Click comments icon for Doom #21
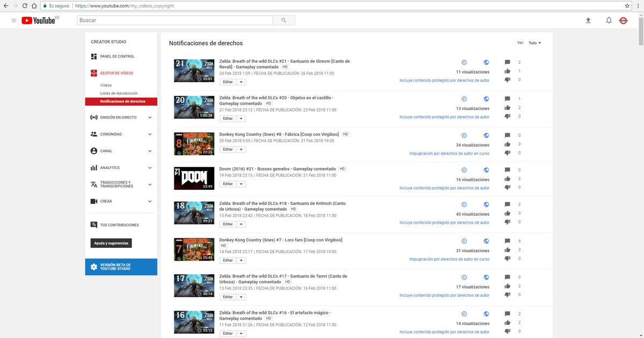Viewport: 644px width, 338px height. (507, 170)
